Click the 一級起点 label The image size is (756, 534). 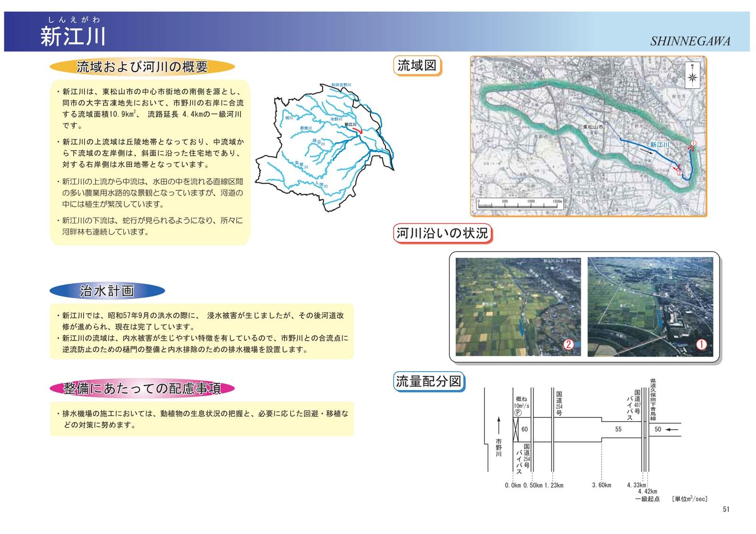(x=647, y=499)
